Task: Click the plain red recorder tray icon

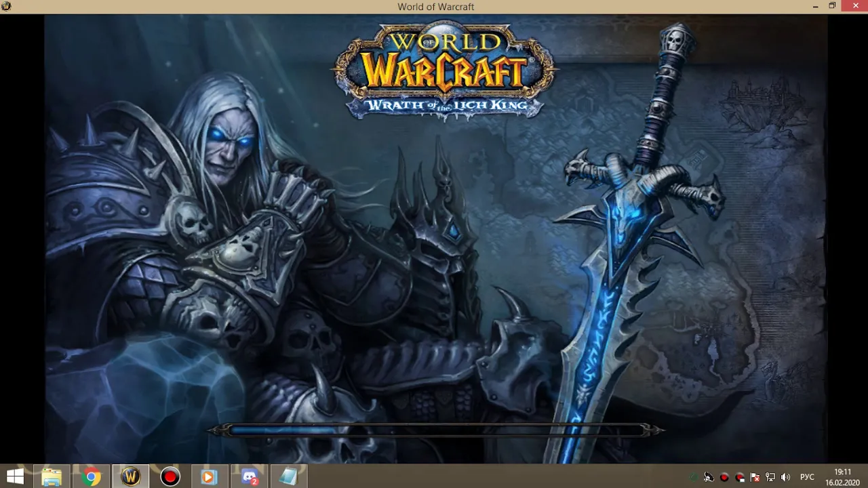Action: [724, 477]
